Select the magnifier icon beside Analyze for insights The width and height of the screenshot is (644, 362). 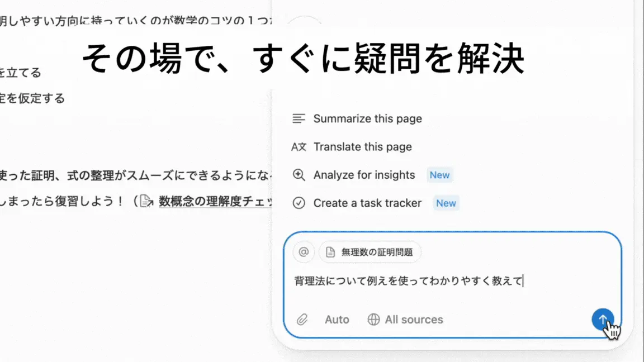pyautogui.click(x=299, y=175)
